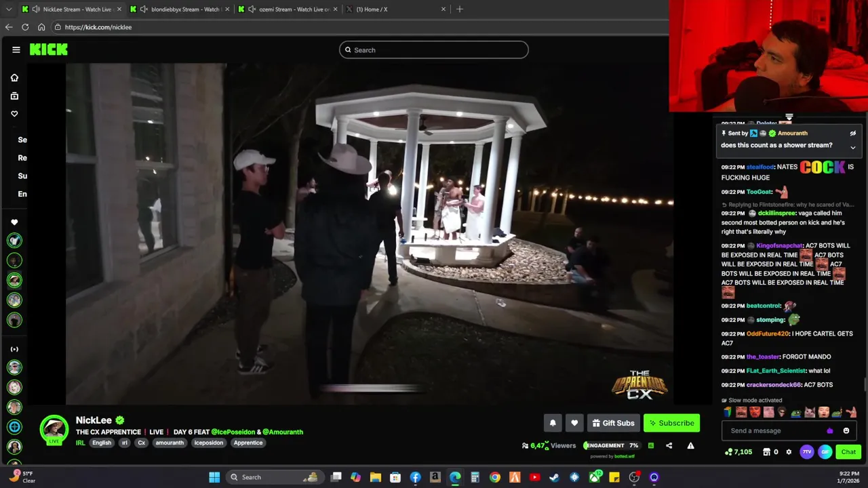The image size is (868, 488).
Task: Click the ENGAGEMENT 7% meter
Action: coord(612,445)
